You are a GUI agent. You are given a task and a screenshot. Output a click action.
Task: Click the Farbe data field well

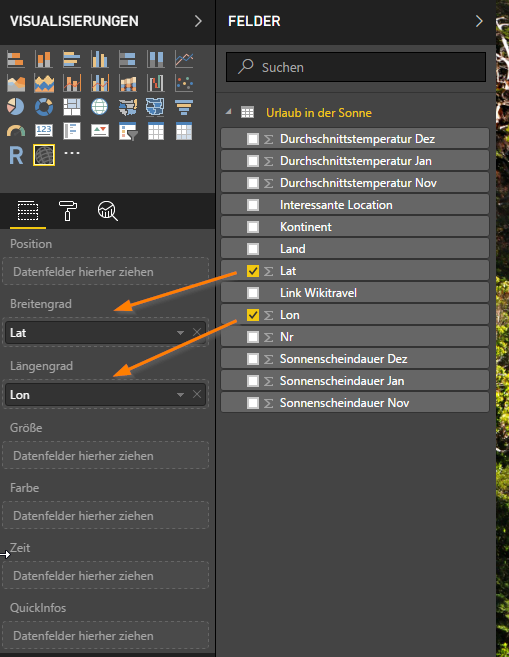105,515
